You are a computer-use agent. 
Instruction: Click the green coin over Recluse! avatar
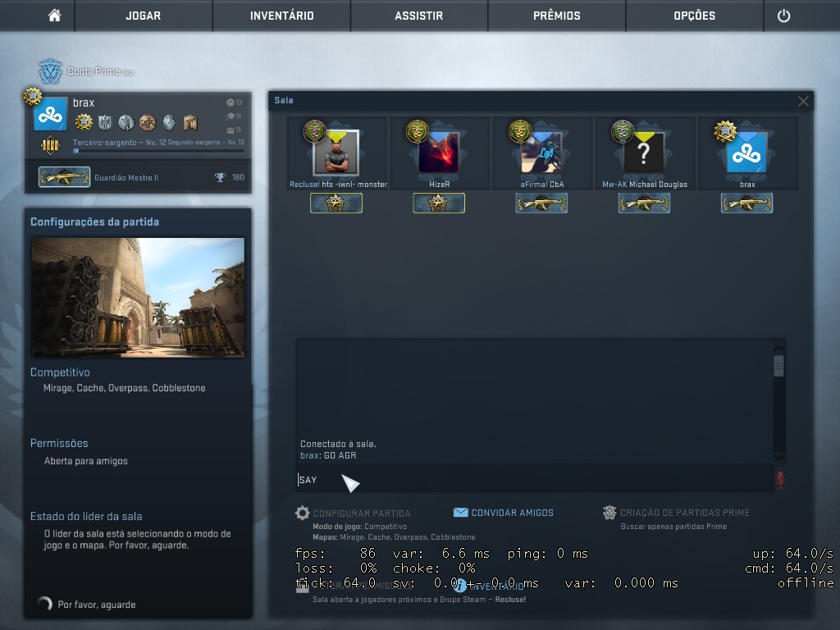tap(314, 131)
